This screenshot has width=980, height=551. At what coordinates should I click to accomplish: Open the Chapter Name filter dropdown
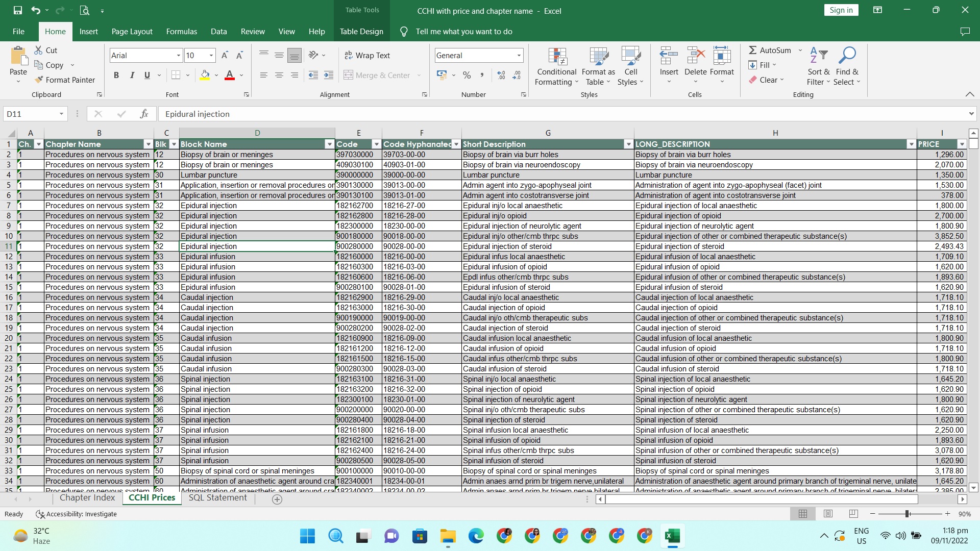pyautogui.click(x=148, y=144)
